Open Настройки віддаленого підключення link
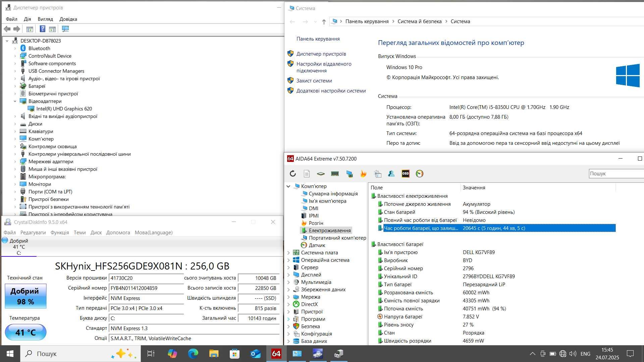 pyautogui.click(x=324, y=67)
